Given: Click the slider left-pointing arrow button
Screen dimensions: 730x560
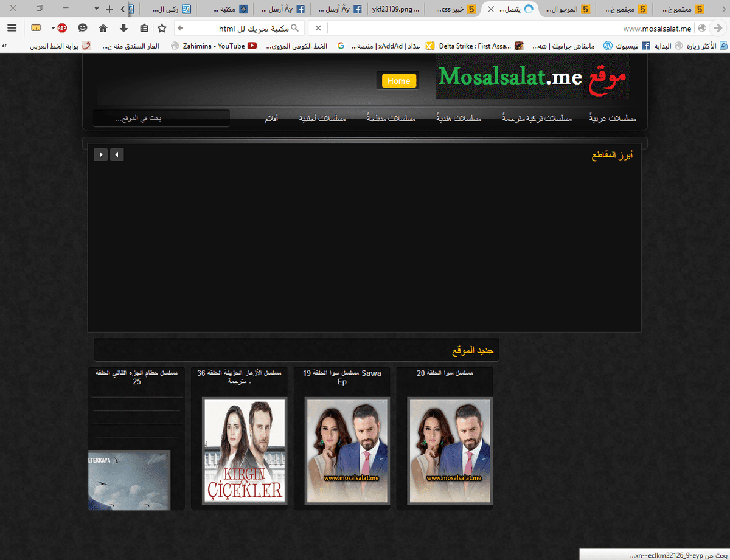Looking at the screenshot, I should click(x=117, y=154).
